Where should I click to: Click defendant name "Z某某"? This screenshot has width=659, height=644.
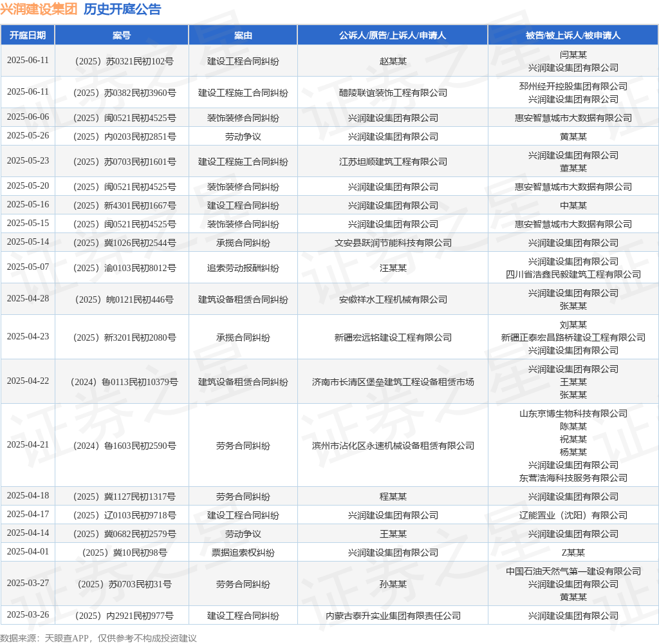coord(573,553)
